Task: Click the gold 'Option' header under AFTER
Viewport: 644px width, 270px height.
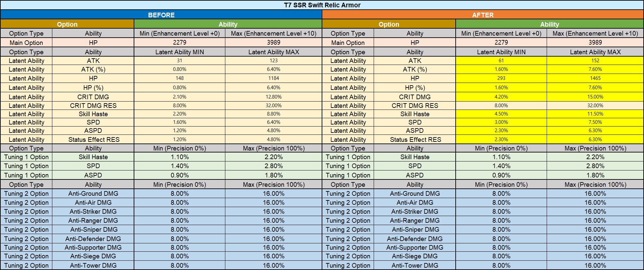Action: [389, 24]
